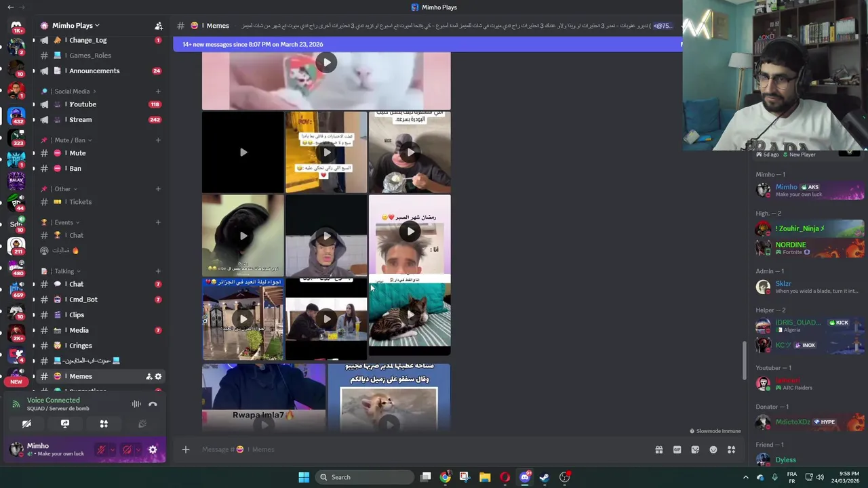Send a gift from message bar

658,449
